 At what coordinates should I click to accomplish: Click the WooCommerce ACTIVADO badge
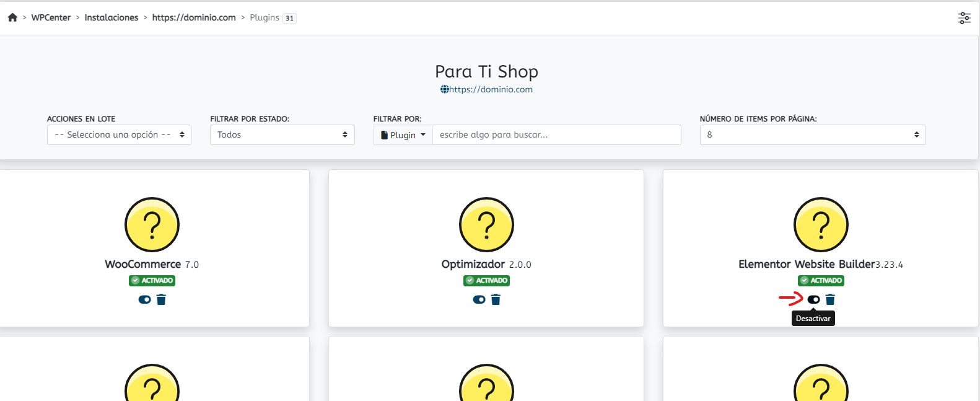coord(152,281)
